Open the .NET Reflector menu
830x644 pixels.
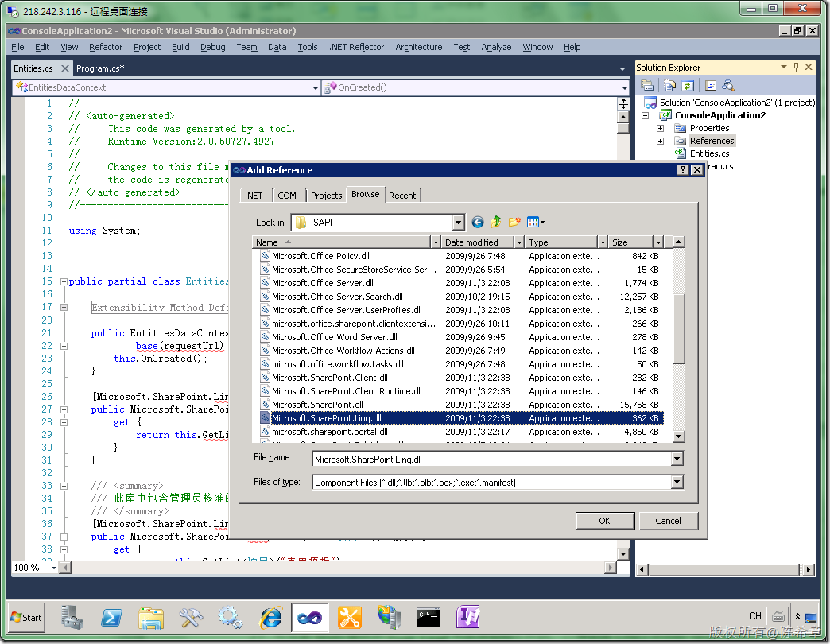356,47
